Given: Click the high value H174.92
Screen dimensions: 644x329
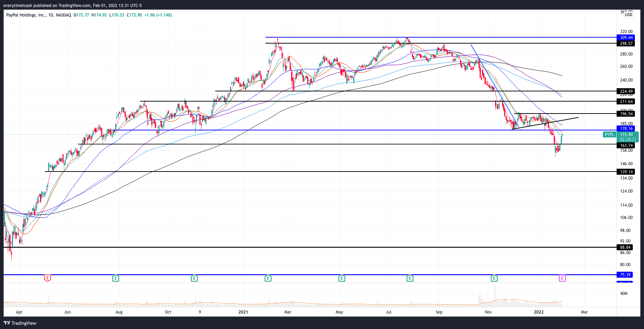Looking at the screenshot, I should [99, 15].
